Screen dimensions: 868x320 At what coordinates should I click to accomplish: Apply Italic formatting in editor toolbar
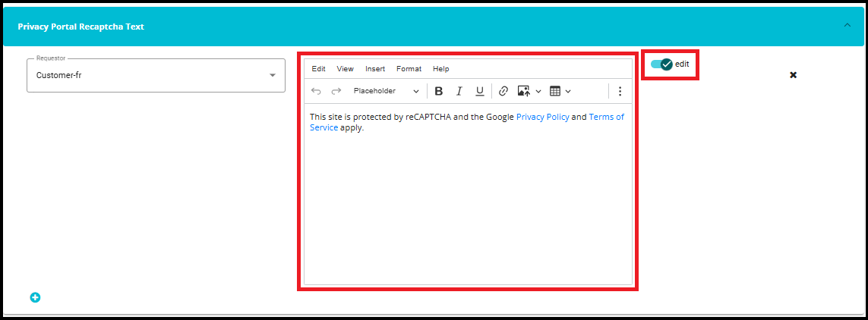459,91
